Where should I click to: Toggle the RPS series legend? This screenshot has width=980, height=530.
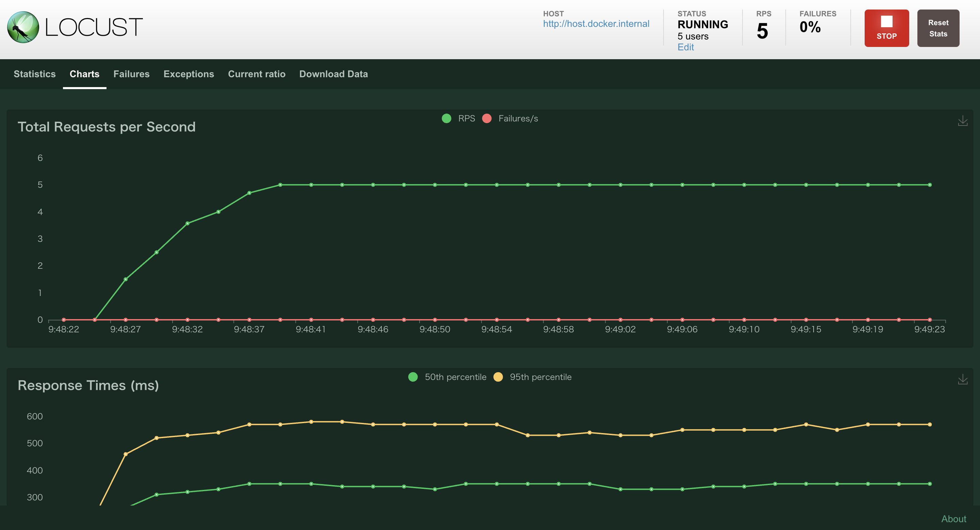click(x=458, y=119)
